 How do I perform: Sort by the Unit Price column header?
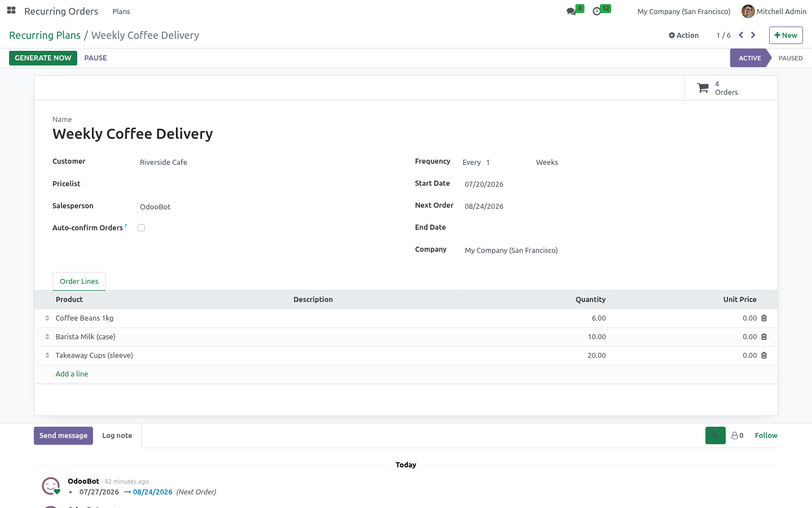[x=683, y=300]
